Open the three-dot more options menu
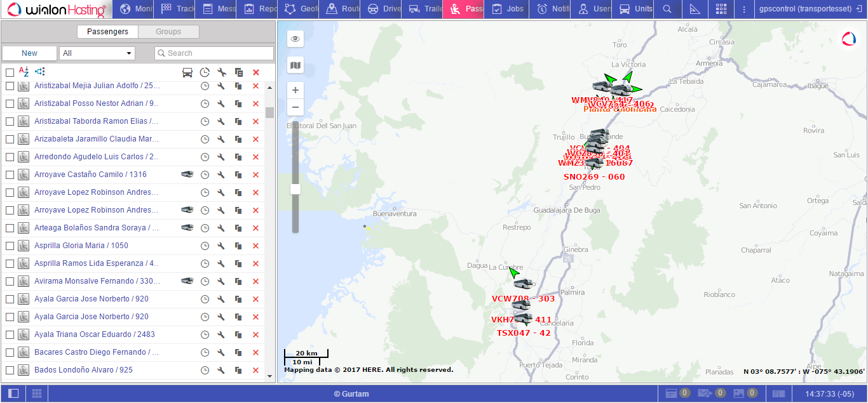 point(744,10)
